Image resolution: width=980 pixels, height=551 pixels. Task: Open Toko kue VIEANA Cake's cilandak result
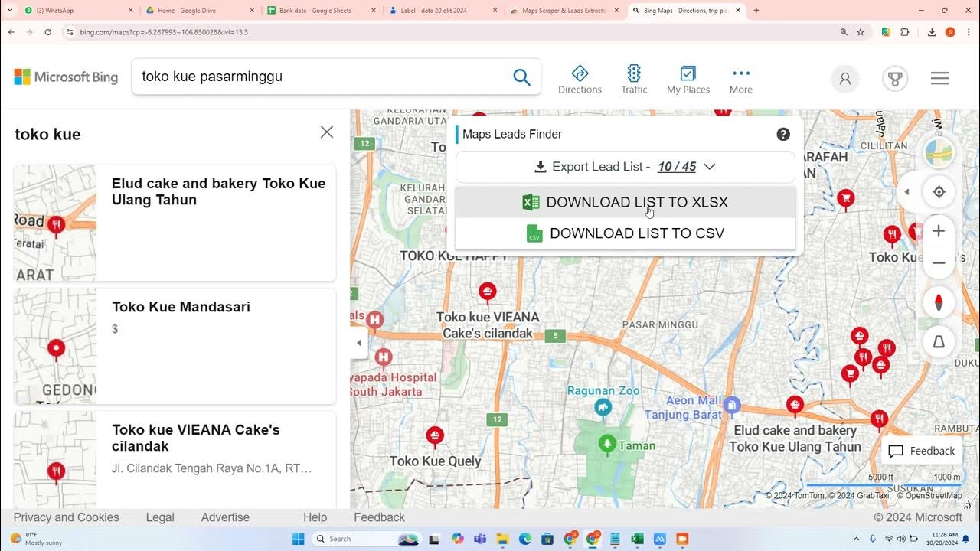click(x=175, y=459)
